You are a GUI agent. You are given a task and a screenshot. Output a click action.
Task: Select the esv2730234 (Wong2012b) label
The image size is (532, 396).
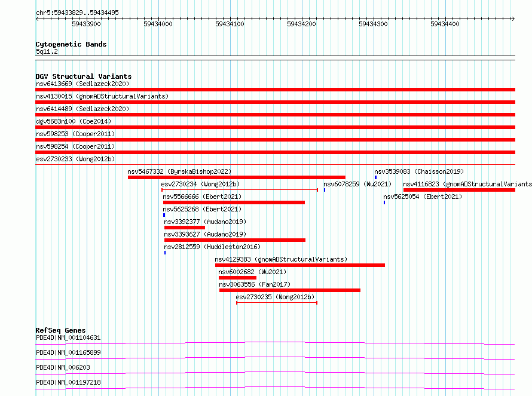click(200, 184)
